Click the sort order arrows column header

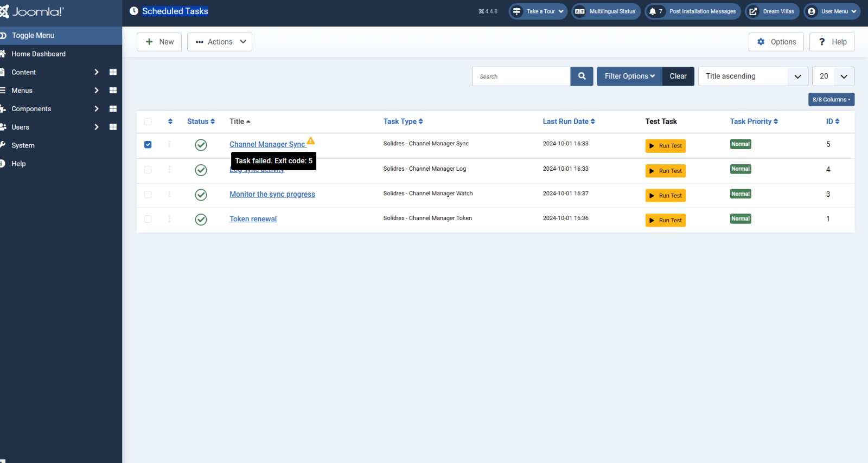[170, 121]
